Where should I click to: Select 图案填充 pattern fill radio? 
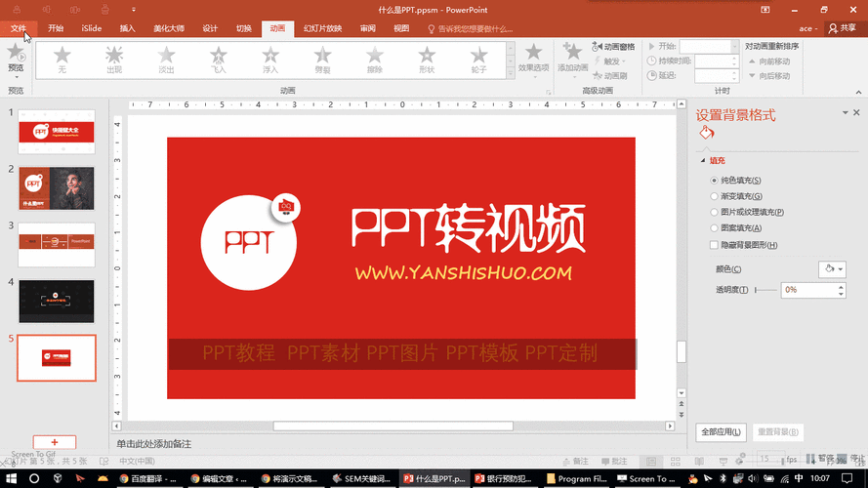714,228
